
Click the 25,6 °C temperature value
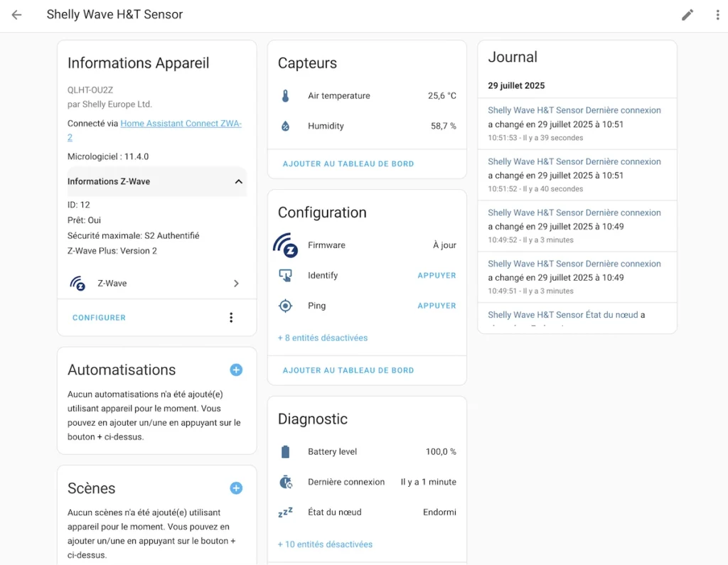click(x=442, y=96)
